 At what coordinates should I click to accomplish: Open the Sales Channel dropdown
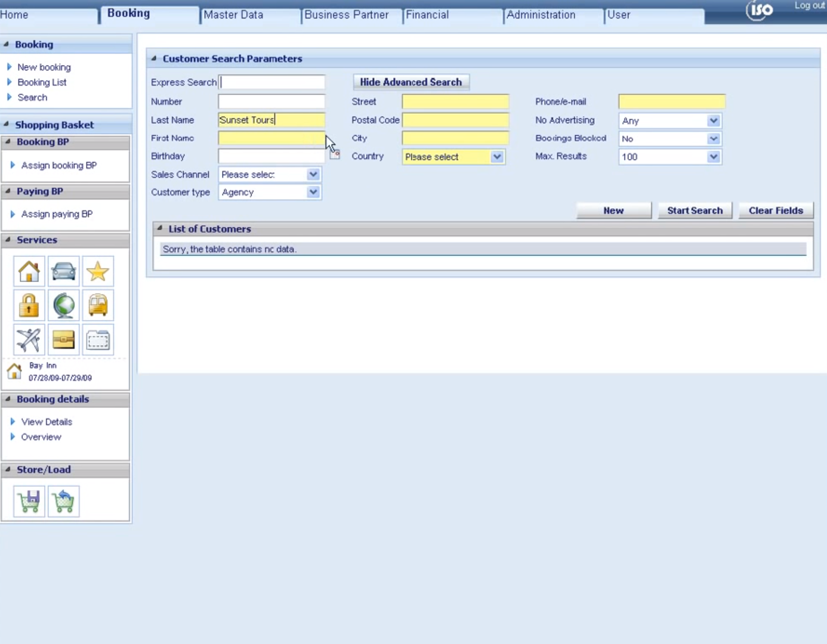pos(313,174)
